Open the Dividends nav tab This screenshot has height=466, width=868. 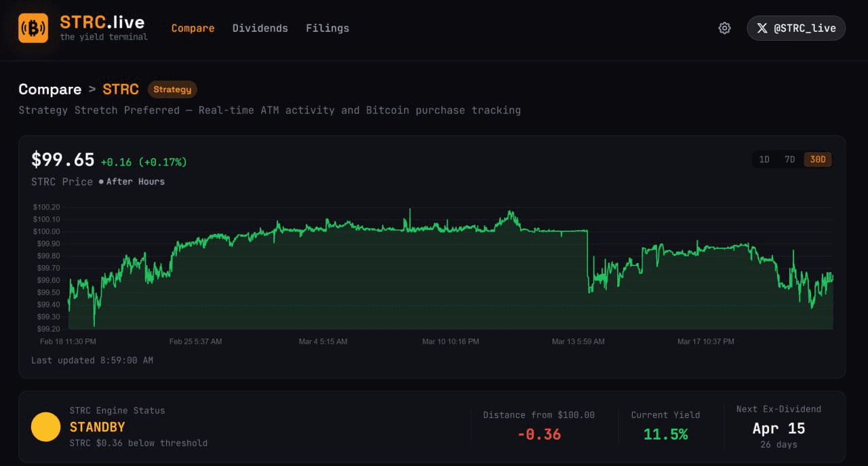tap(260, 28)
